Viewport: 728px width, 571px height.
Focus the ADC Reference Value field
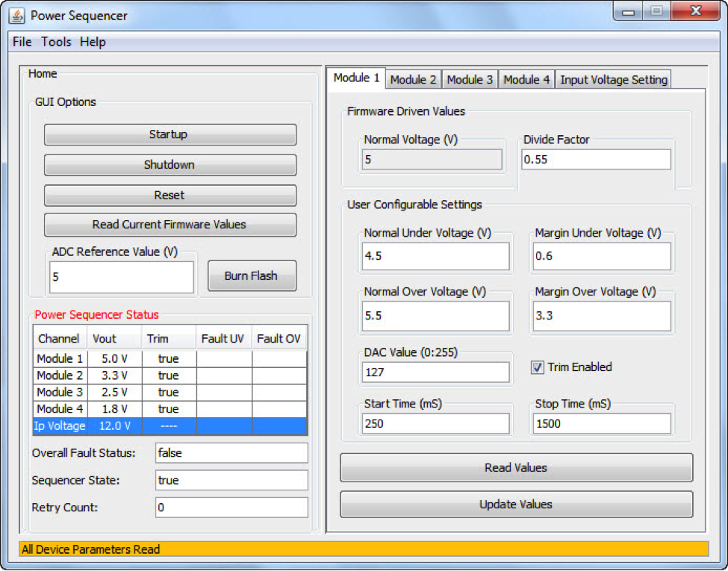click(x=121, y=277)
